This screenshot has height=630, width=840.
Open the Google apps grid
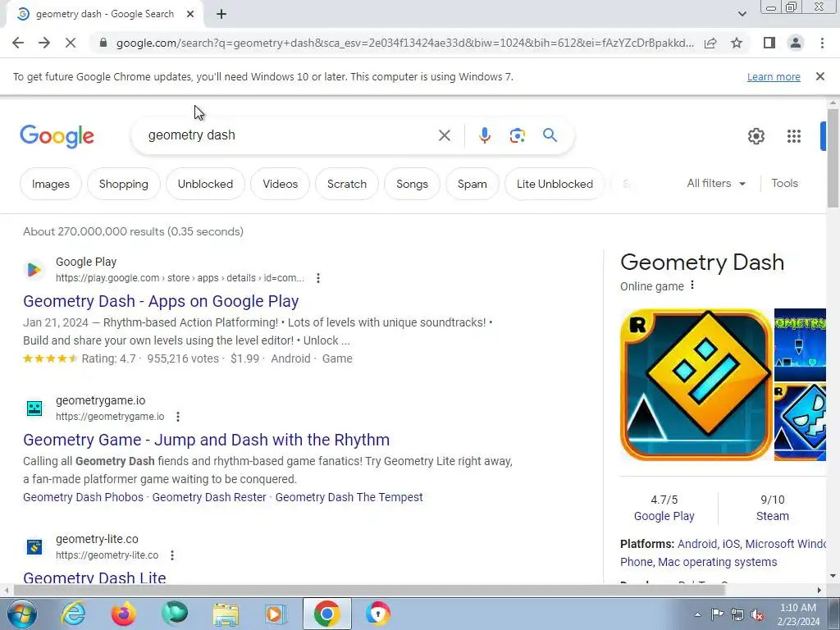point(794,136)
